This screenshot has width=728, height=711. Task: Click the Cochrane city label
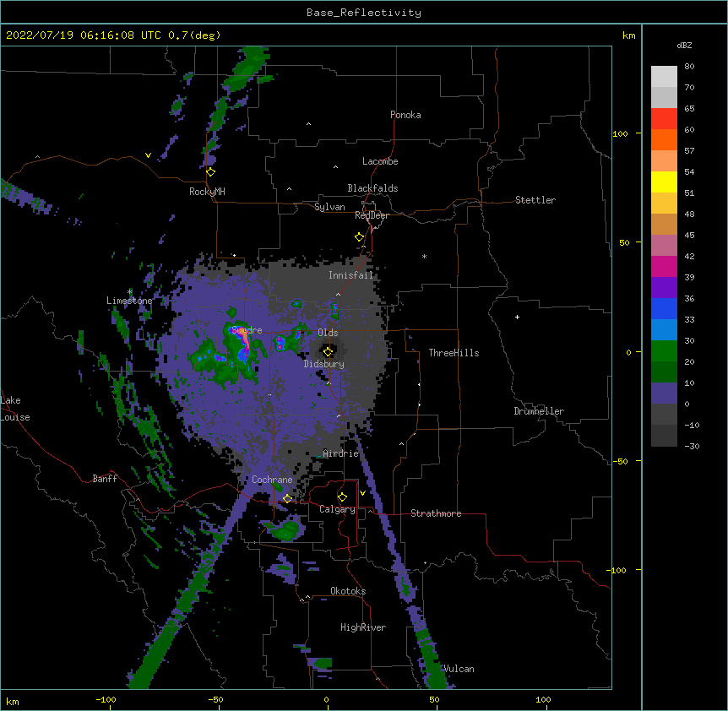pos(272,480)
